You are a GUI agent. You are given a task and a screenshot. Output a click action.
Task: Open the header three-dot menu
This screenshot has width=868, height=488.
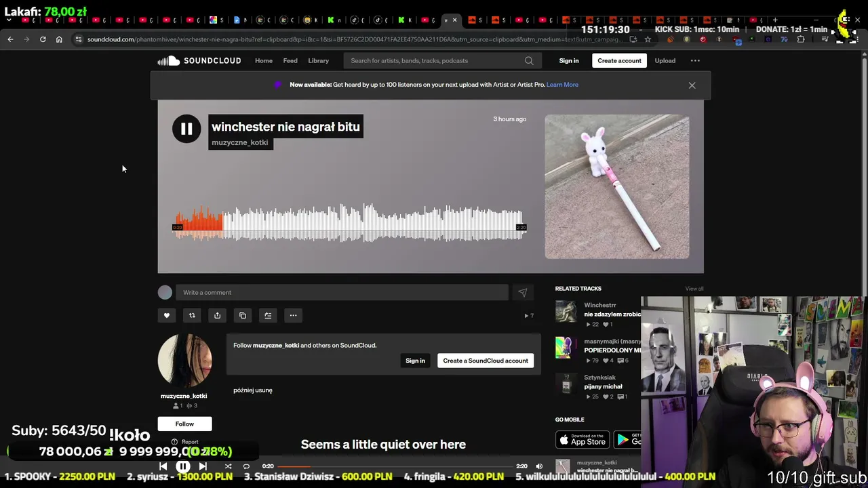pos(695,61)
